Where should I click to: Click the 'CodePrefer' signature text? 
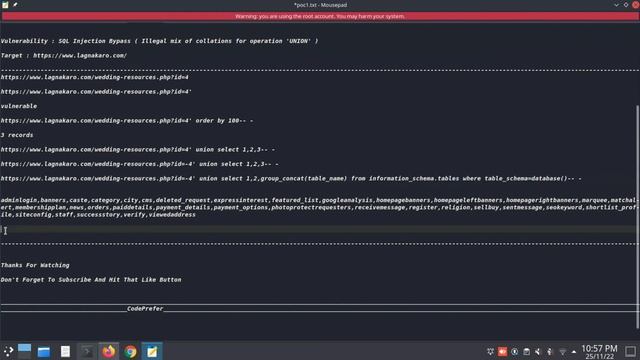pos(145,309)
